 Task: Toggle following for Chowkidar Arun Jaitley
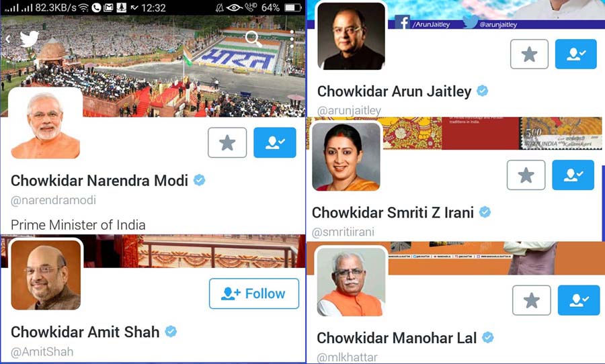[x=575, y=54]
